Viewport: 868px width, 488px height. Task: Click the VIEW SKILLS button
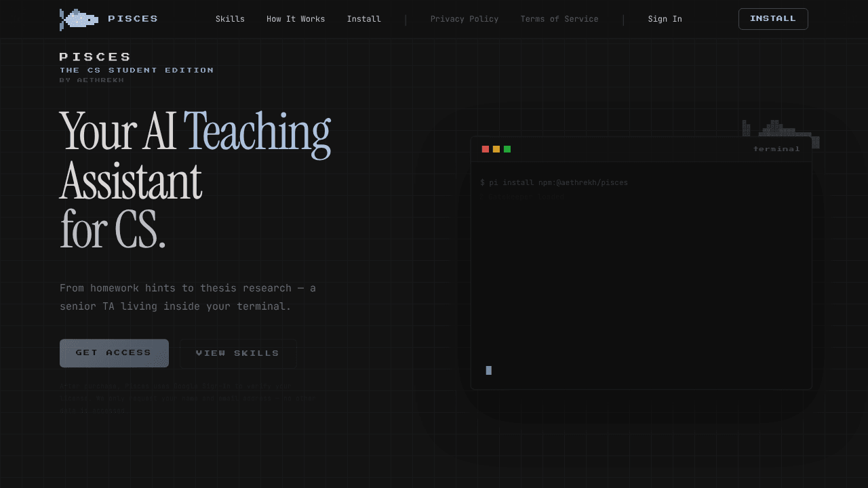[x=238, y=354]
